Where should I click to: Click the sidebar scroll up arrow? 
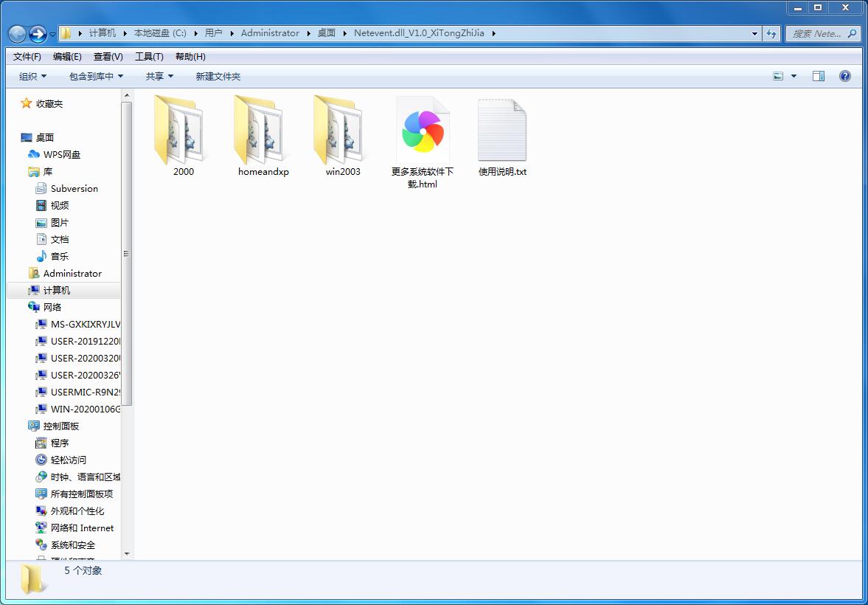(127, 96)
